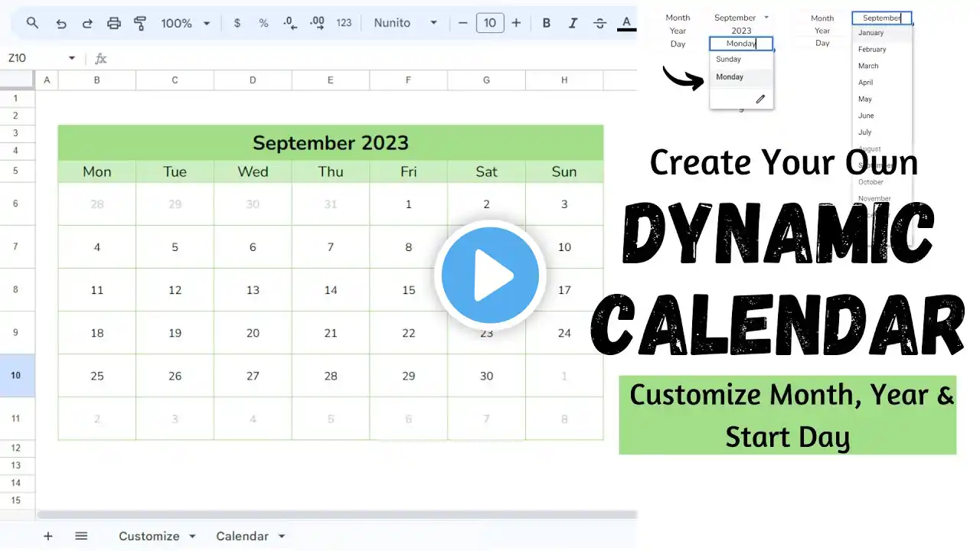Screen dimensions: 980x551
Task: Click the font size field showing 10
Action: click(490, 23)
